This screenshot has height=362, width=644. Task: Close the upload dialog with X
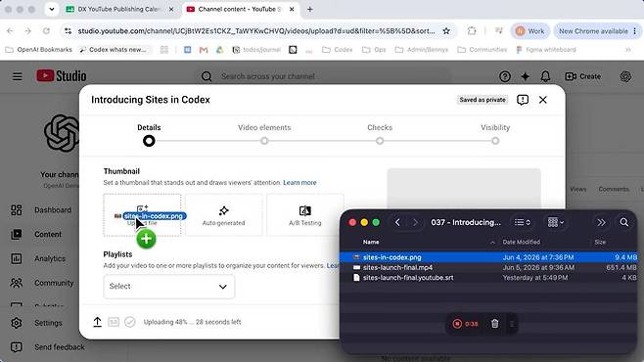coord(543,100)
